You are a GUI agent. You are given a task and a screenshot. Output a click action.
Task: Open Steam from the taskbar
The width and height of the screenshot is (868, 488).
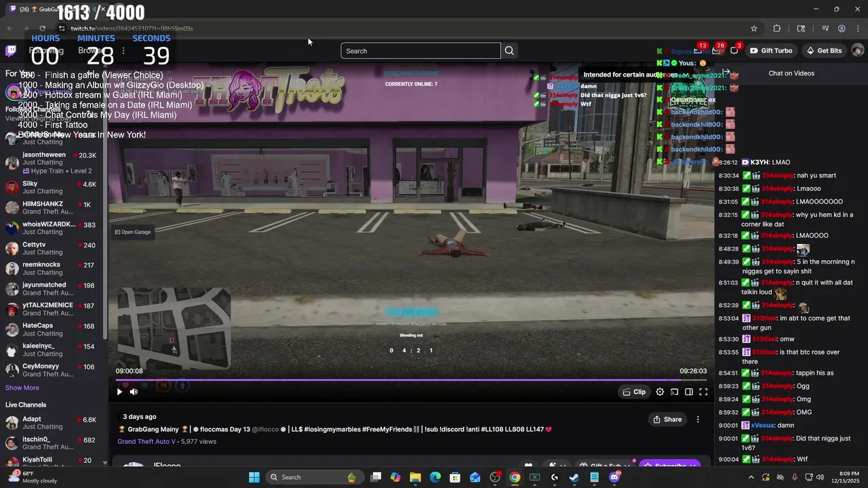[574, 477]
